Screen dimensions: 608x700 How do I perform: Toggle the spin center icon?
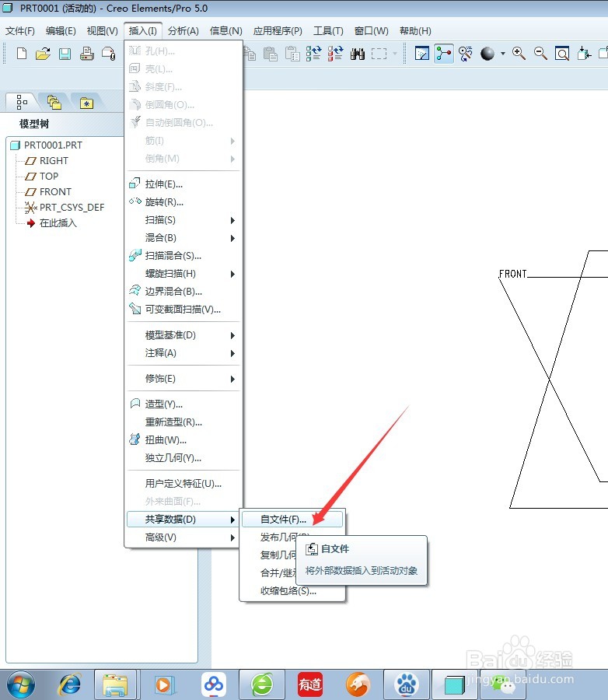444,54
